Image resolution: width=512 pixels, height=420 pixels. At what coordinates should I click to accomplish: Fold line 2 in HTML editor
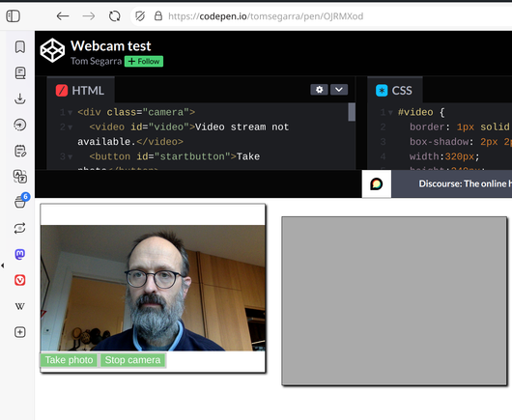point(70,127)
